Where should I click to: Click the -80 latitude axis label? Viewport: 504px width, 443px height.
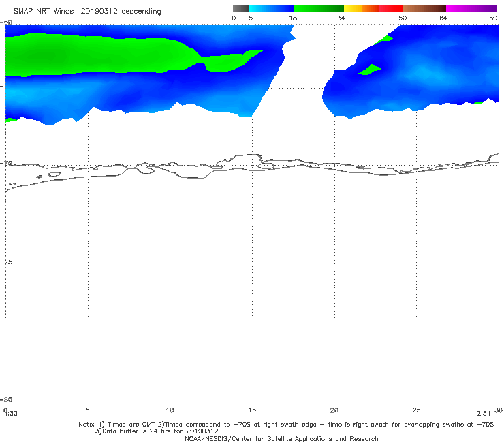6,399
